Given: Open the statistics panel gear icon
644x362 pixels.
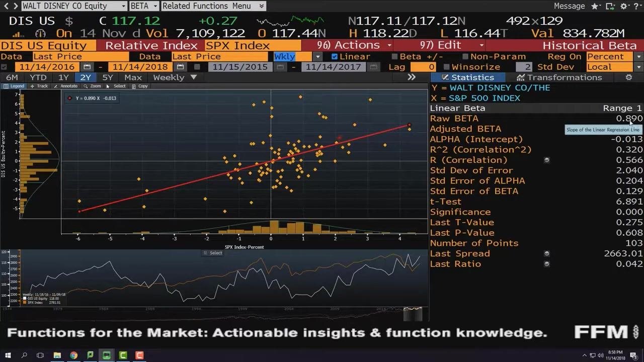Looking at the screenshot, I should (628, 77).
